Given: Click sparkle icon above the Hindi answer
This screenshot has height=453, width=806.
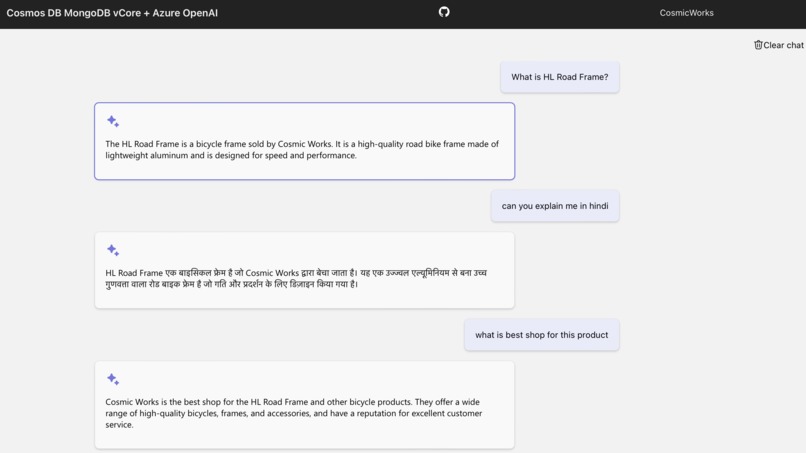Looking at the screenshot, I should click(113, 250).
